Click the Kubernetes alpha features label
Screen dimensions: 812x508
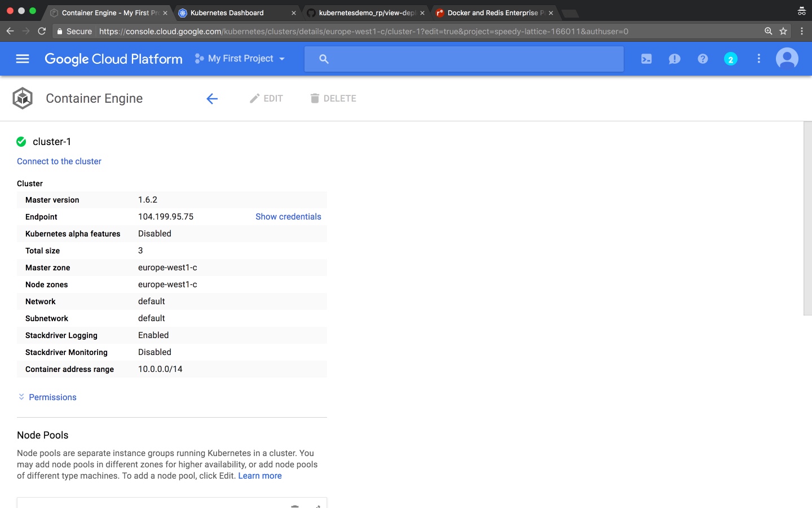tap(73, 234)
